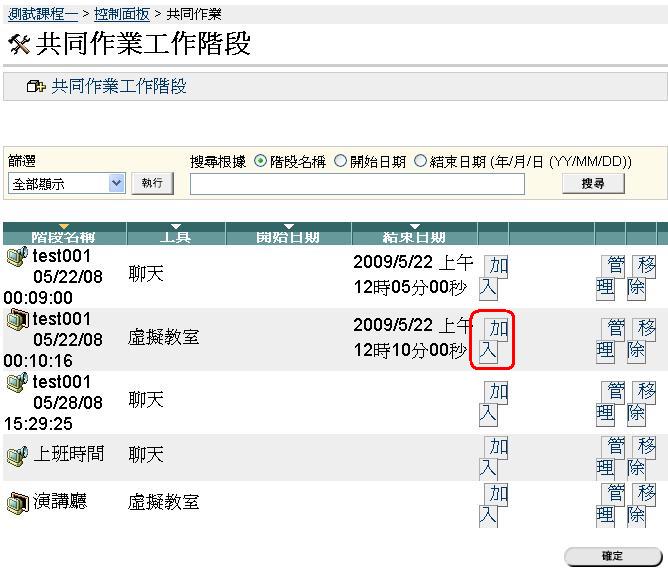This screenshot has height=573, width=668.
Task: Click the search text input field
Action: pyautogui.click(x=357, y=184)
